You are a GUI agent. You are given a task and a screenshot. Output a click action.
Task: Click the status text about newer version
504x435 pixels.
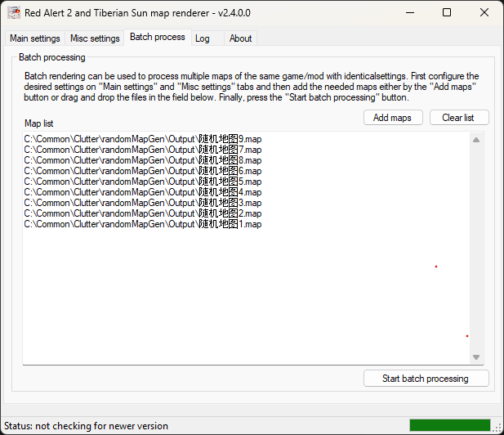click(86, 426)
